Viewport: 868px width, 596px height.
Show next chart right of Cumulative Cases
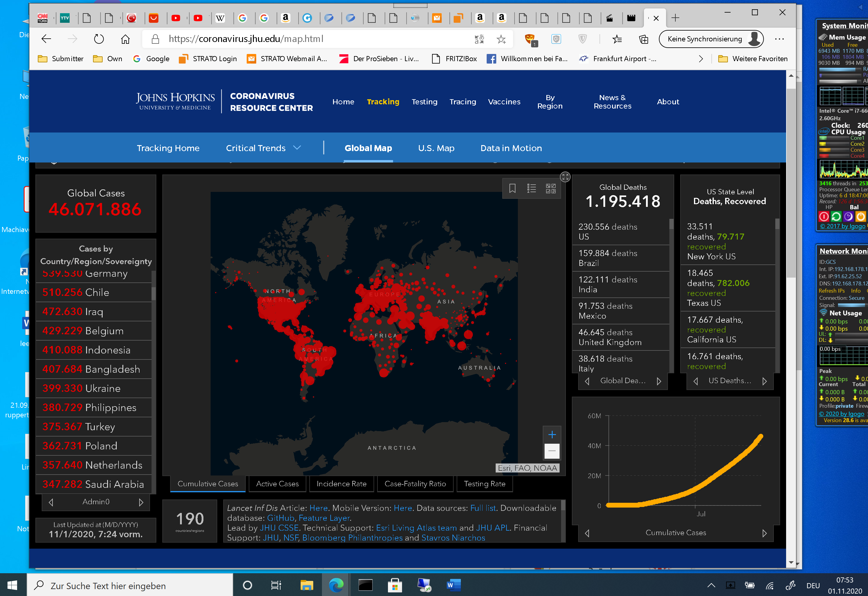(x=764, y=533)
